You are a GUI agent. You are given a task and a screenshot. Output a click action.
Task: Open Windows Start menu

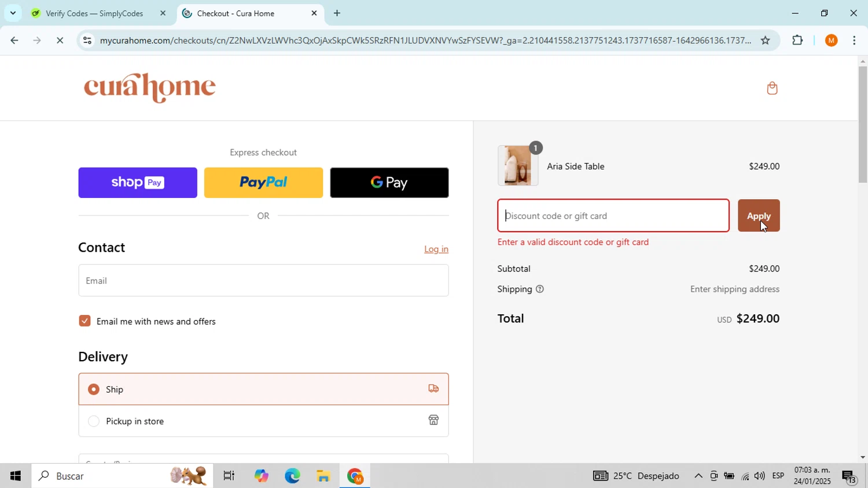16,476
